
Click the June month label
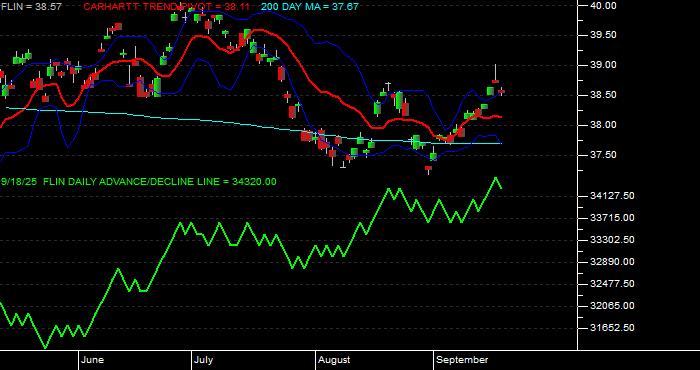point(92,360)
